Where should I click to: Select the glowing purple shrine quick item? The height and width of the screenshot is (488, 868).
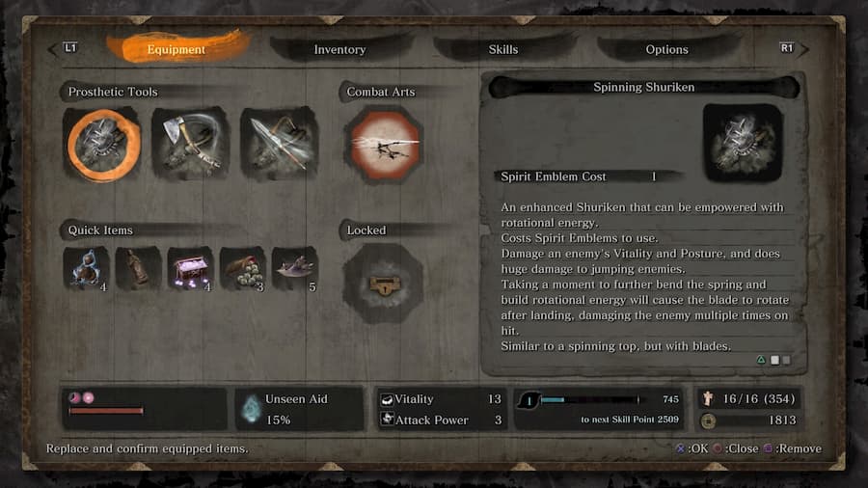point(190,269)
